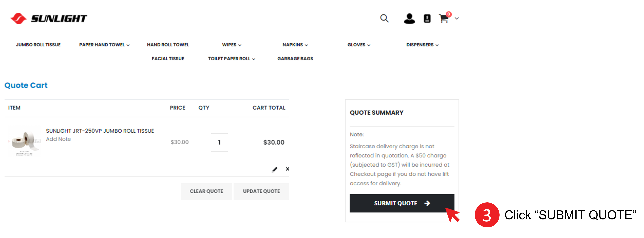Click the QTY column header
Viewport: 644px width, 238px height.
pos(204,108)
